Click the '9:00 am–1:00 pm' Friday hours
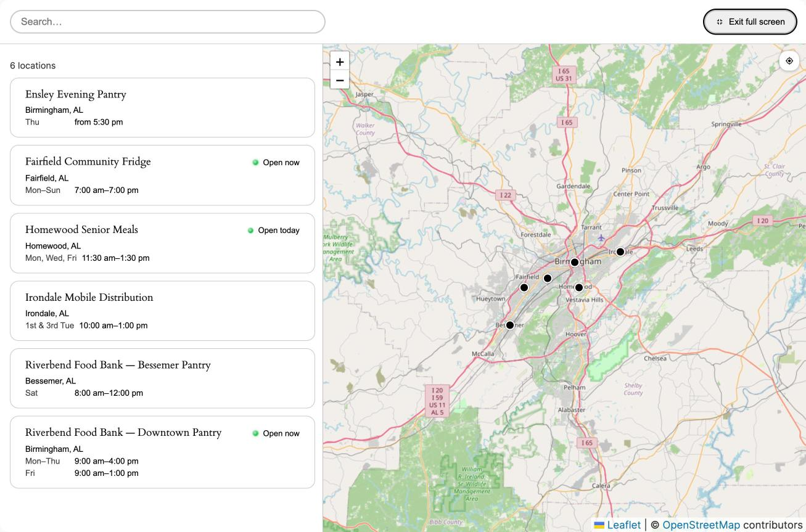This screenshot has height=532, width=806. [x=107, y=473]
